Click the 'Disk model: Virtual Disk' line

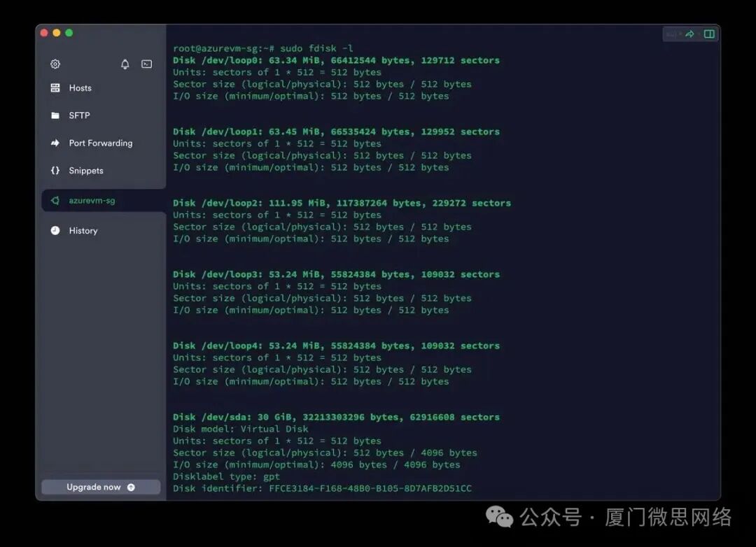241,429
